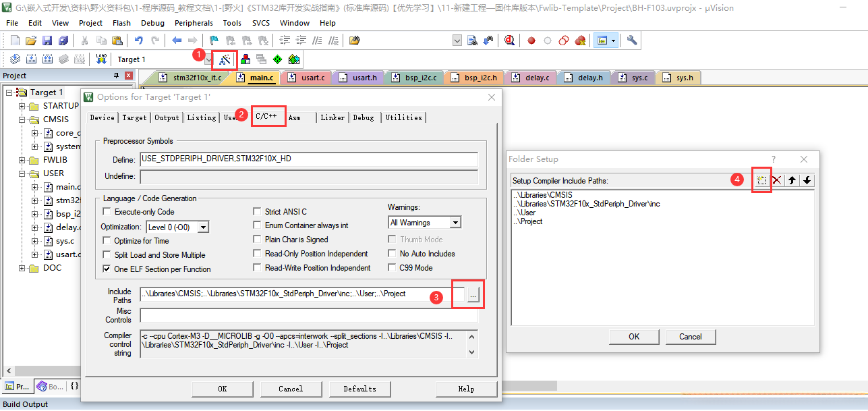Rebuild all target files using the toolbar
868x411 pixels.
click(x=47, y=59)
